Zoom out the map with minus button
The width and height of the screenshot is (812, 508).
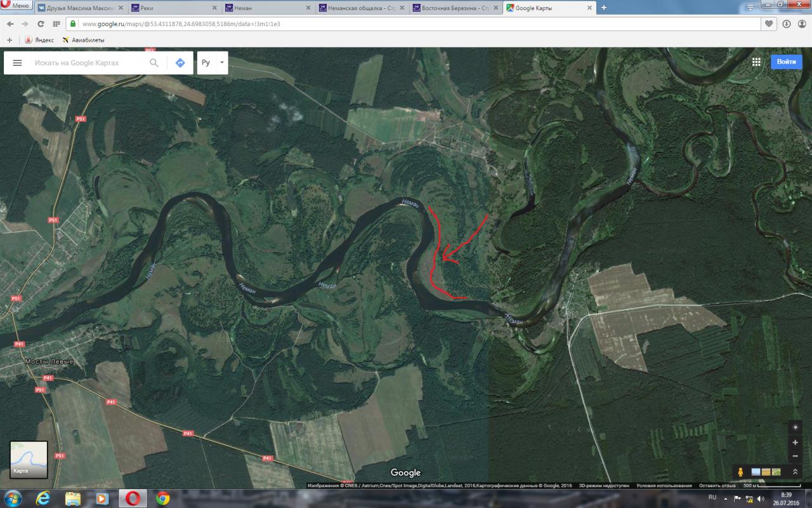[x=796, y=456]
